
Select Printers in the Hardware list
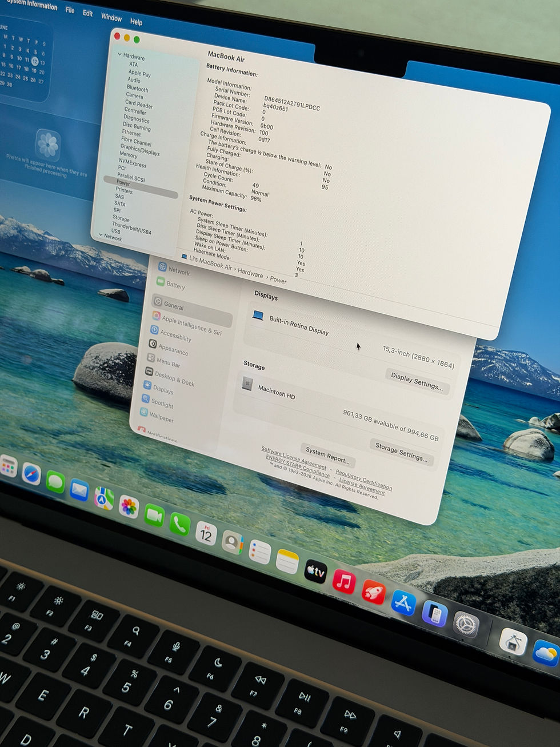tap(124, 190)
